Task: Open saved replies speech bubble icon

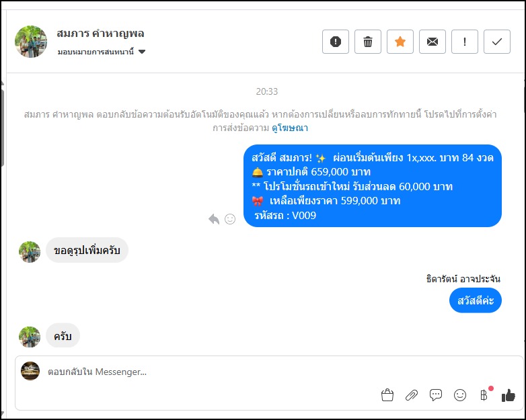Action: [x=436, y=395]
